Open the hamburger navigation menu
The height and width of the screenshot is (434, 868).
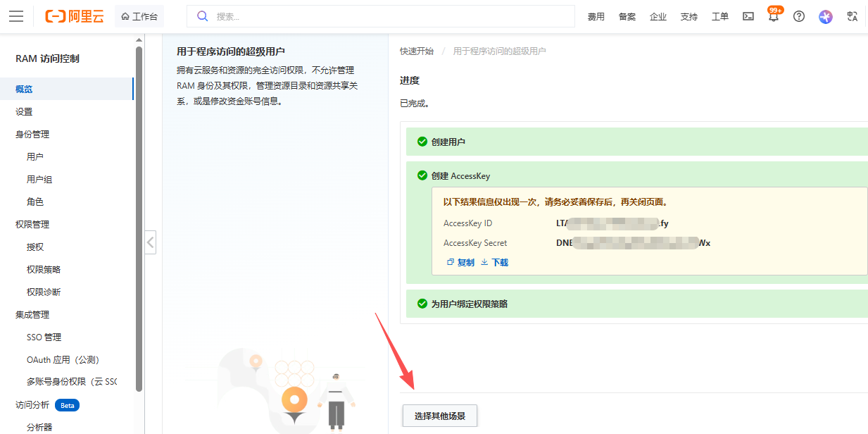point(16,16)
